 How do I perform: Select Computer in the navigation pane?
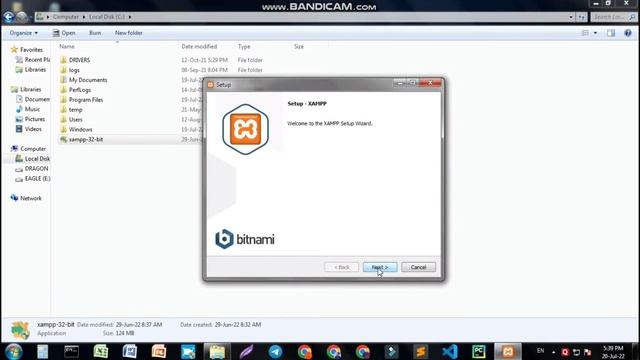[x=33, y=149]
